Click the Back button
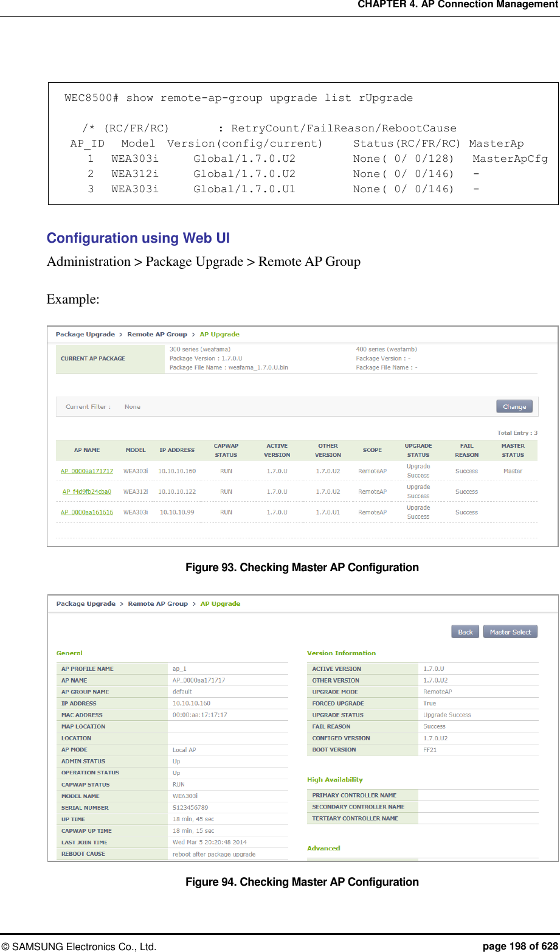The image size is (560, 952). click(465, 631)
